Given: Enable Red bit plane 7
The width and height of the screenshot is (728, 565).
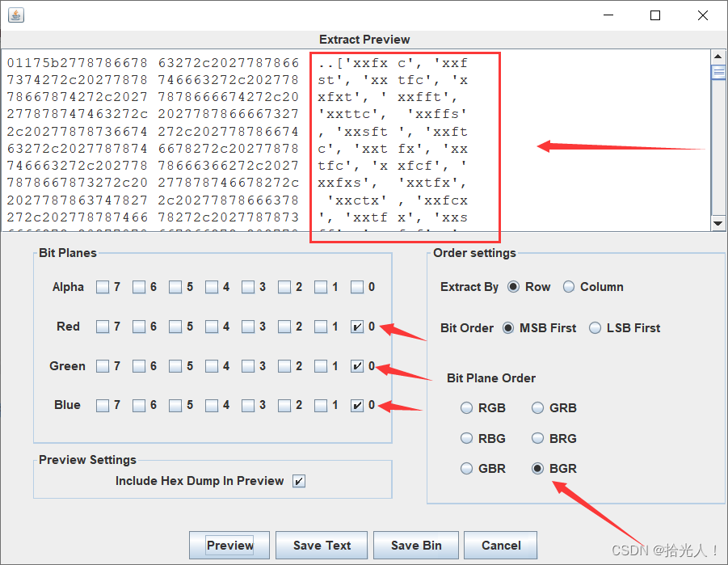Looking at the screenshot, I should pos(103,327).
